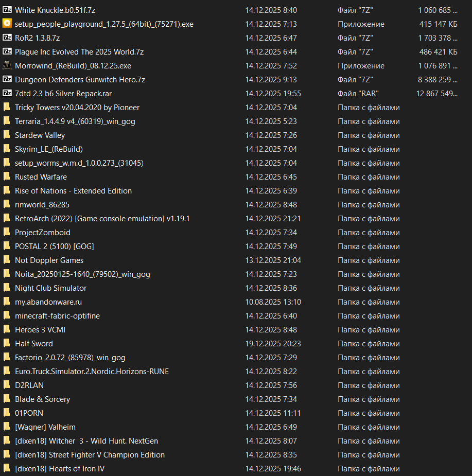The height and width of the screenshot is (476, 472).
Task: Select [dixen18] Hearts of Iron IV name
Action: click(60, 469)
